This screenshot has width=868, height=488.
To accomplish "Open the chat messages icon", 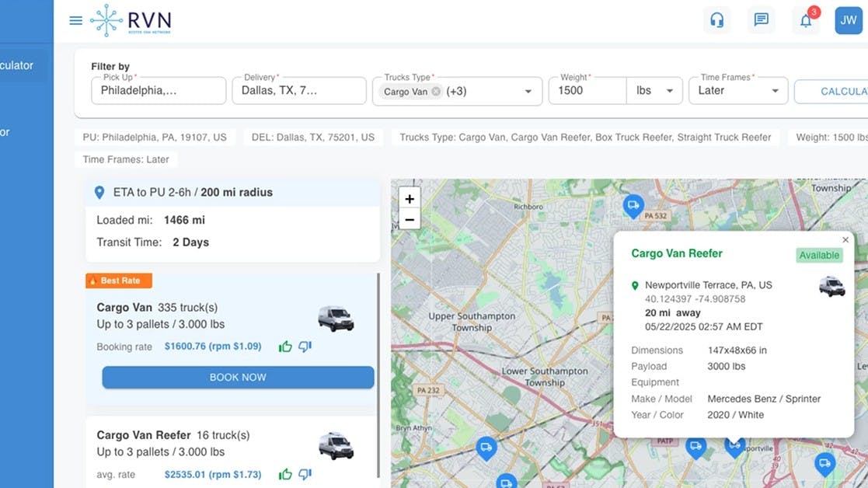I will [761, 19].
